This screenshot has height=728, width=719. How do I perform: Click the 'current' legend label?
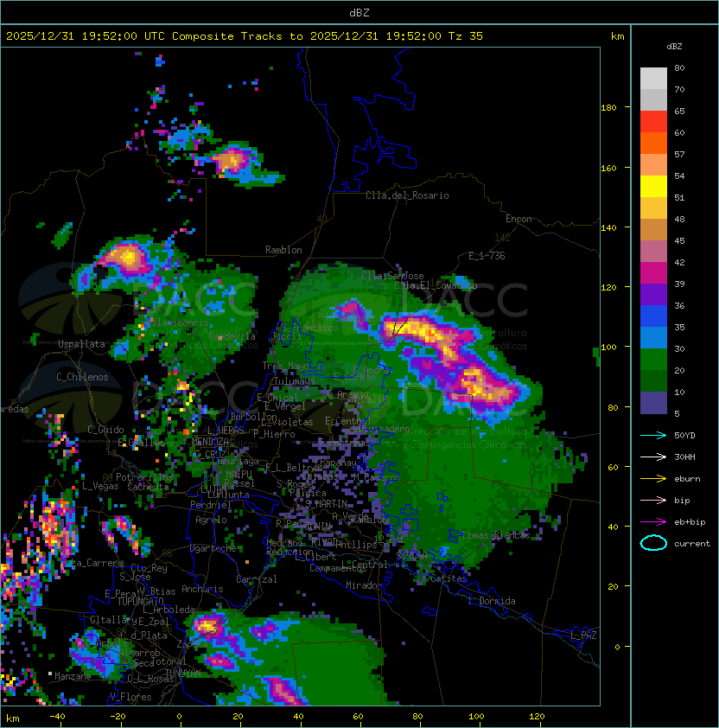[x=692, y=544]
